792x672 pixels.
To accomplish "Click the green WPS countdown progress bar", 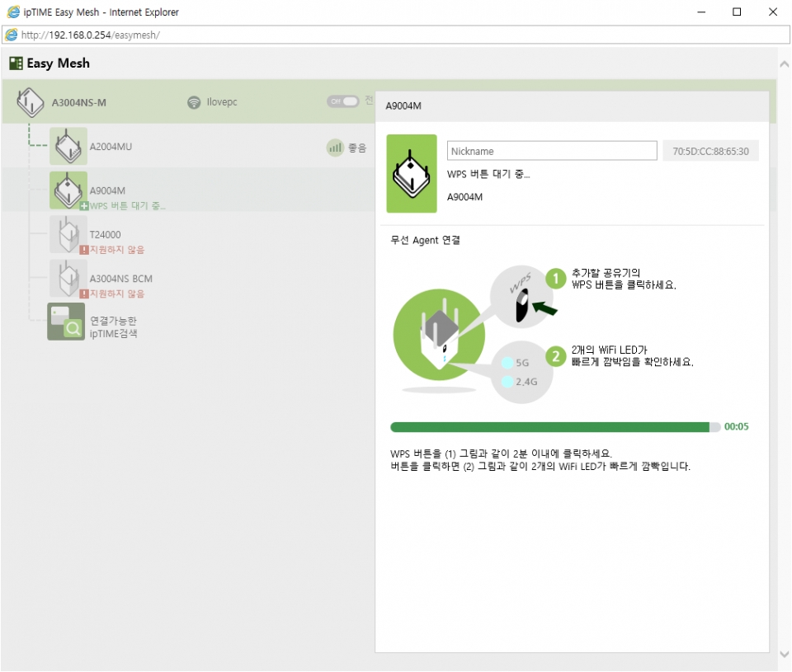I will pos(549,427).
